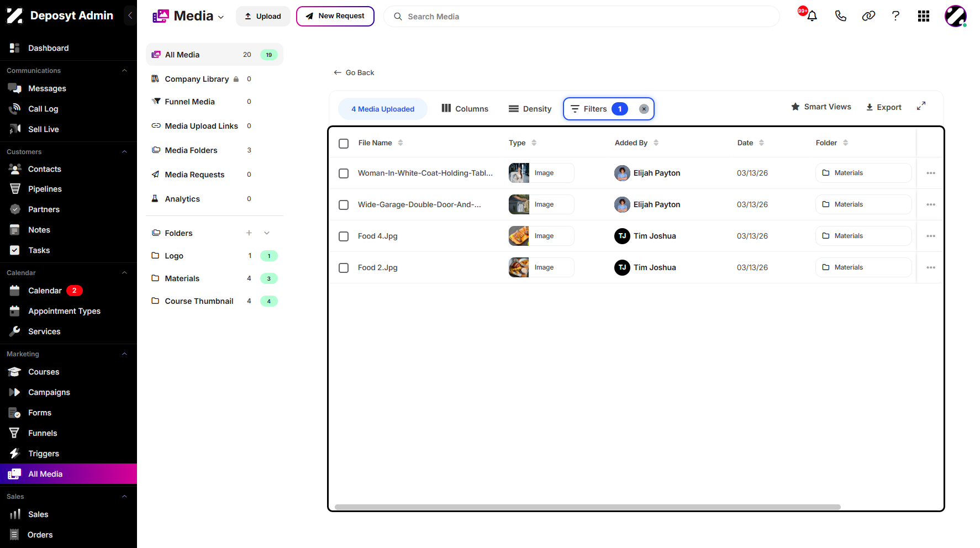Collapse the Marketing section
The image size is (980, 548).
pos(124,354)
